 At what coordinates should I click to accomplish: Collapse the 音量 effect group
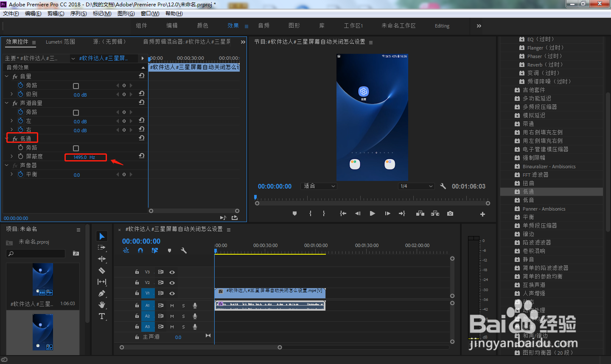pos(7,76)
